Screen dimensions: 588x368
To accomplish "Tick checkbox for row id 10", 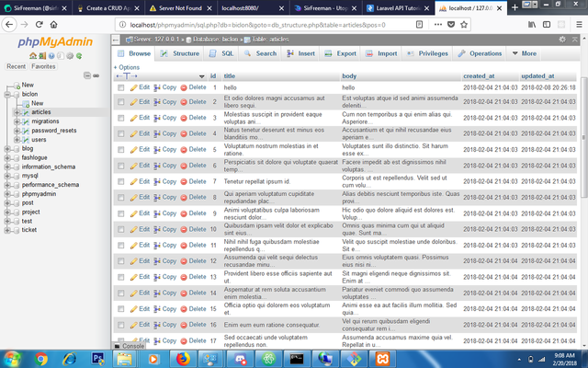I will [x=120, y=229].
